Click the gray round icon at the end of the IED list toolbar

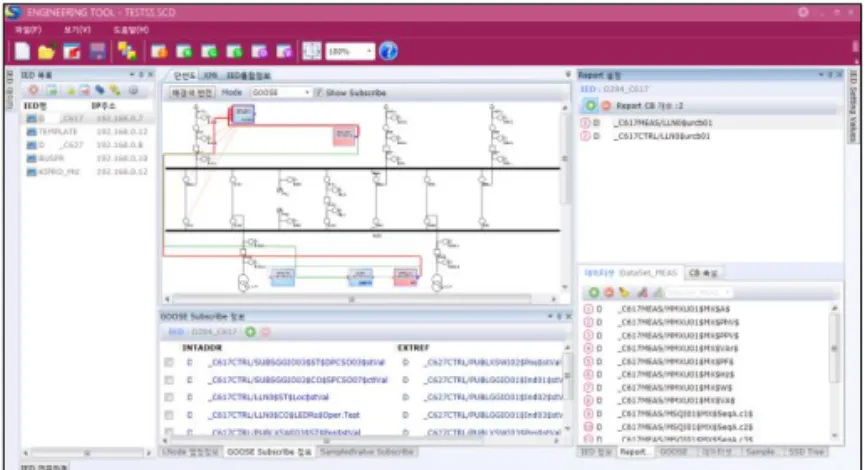pos(133,90)
